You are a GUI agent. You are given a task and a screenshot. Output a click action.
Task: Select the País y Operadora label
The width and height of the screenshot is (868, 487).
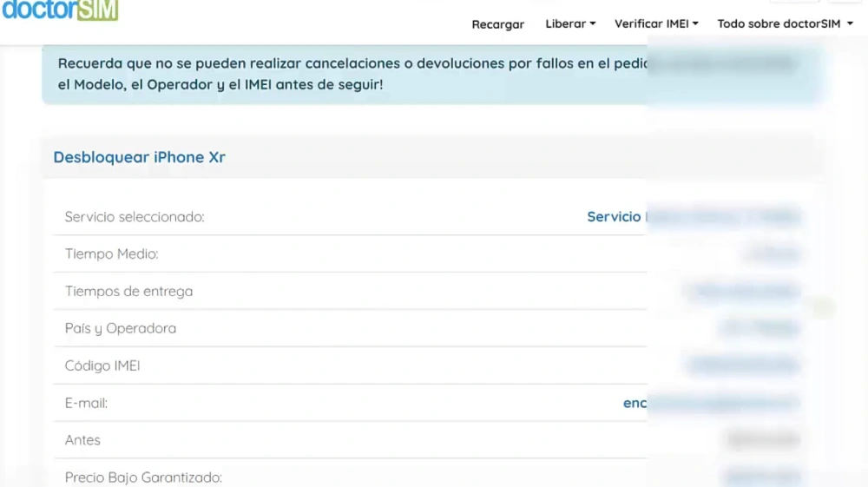[120, 329]
